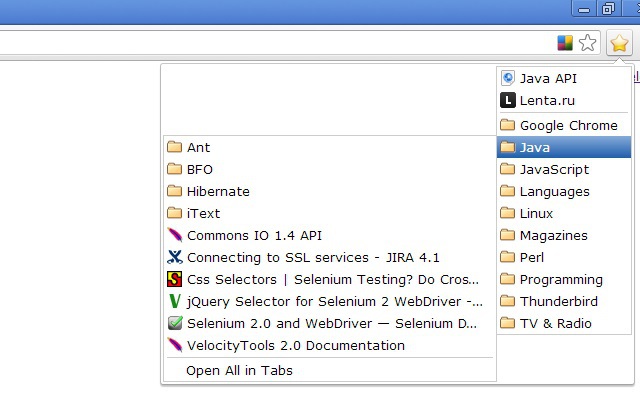Click the yellow bookmarks menu star button
The image size is (640, 400).
point(619,43)
